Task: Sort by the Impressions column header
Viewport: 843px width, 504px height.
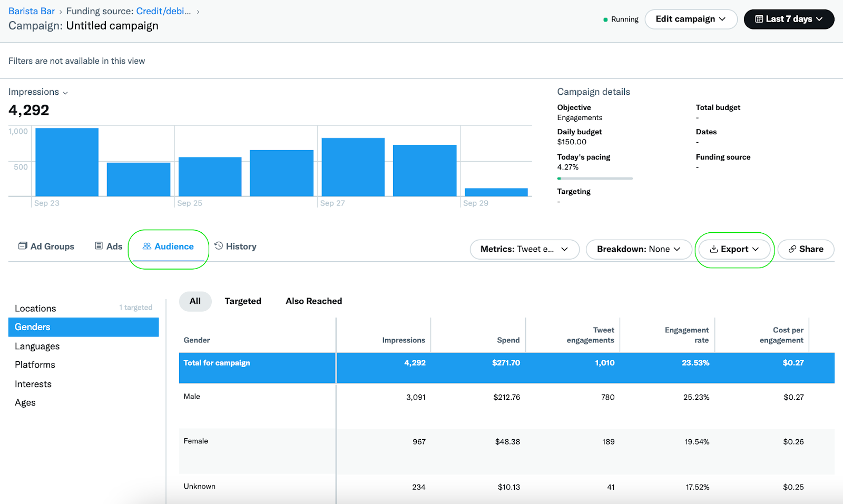Action: click(404, 340)
